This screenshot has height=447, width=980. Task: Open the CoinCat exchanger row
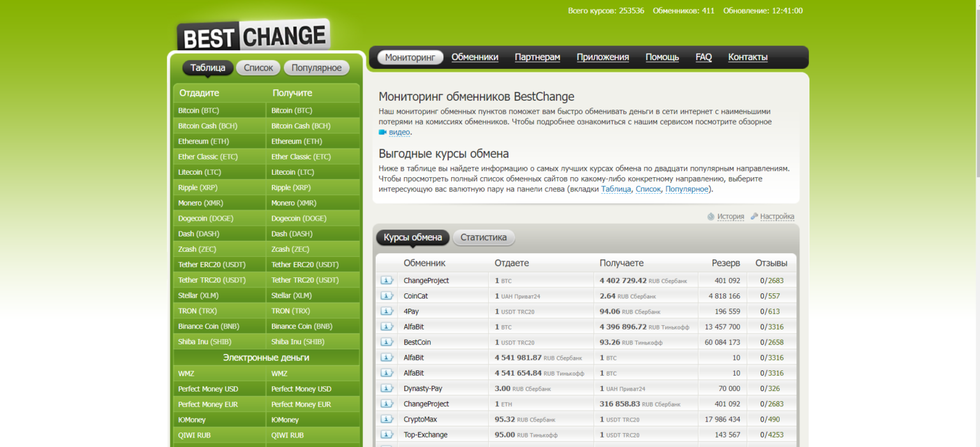pos(586,296)
